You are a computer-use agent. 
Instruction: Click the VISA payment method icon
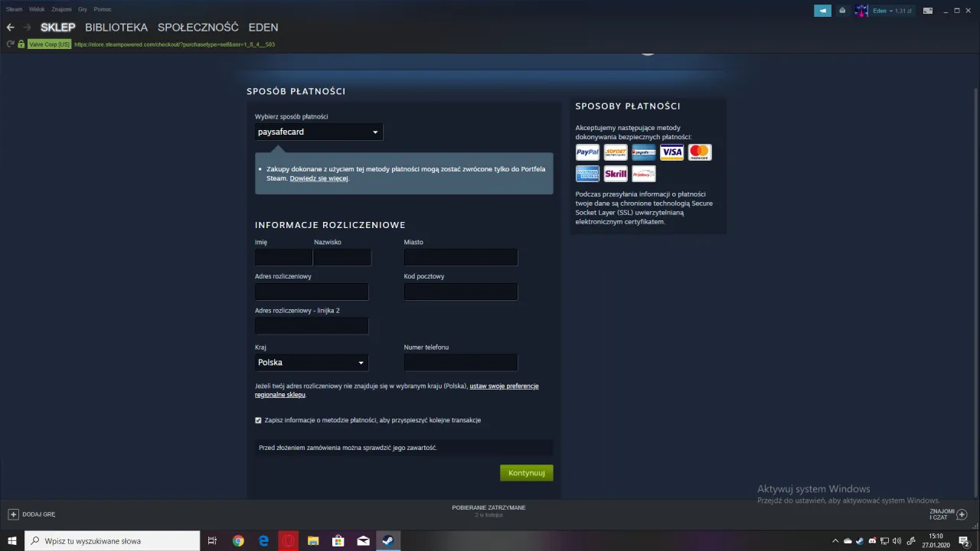point(671,152)
